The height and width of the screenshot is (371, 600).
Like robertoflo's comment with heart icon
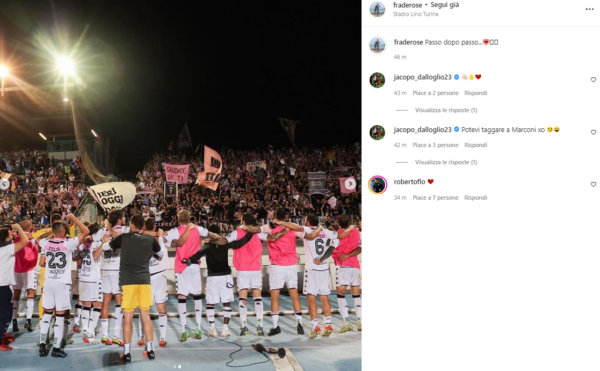[593, 184]
